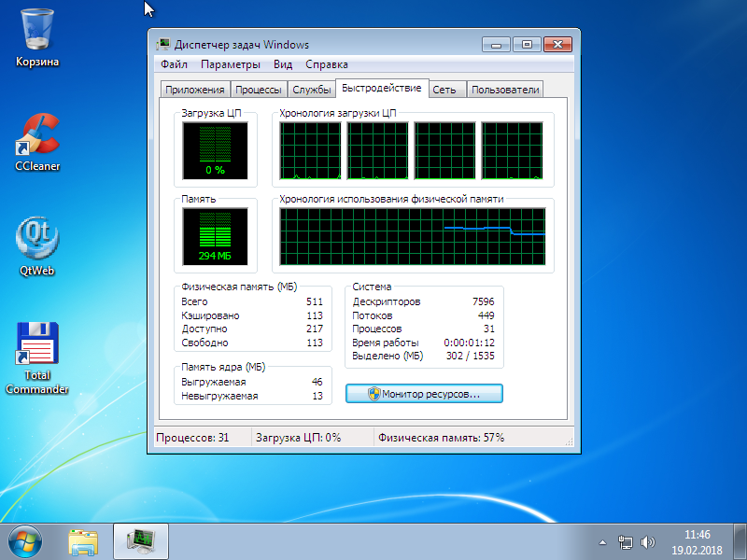Click the window resize grip in status bar
Image resolution: width=747 pixels, height=560 pixels.
(569, 441)
